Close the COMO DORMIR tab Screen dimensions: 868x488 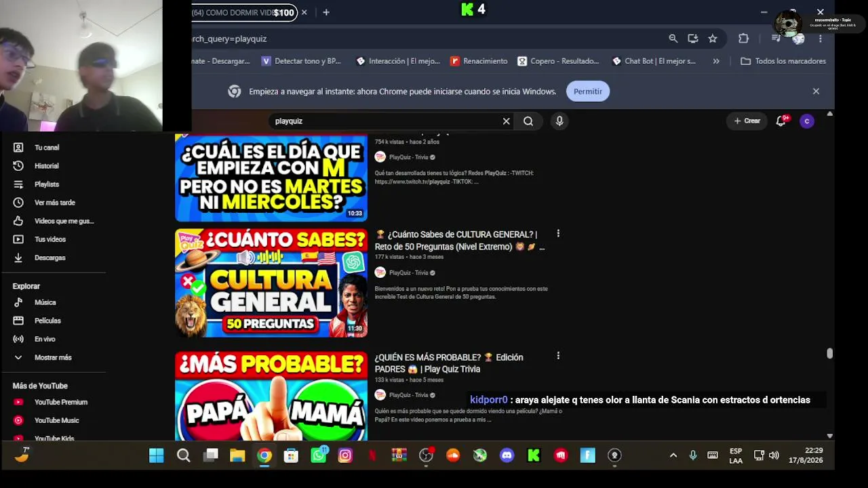304,12
